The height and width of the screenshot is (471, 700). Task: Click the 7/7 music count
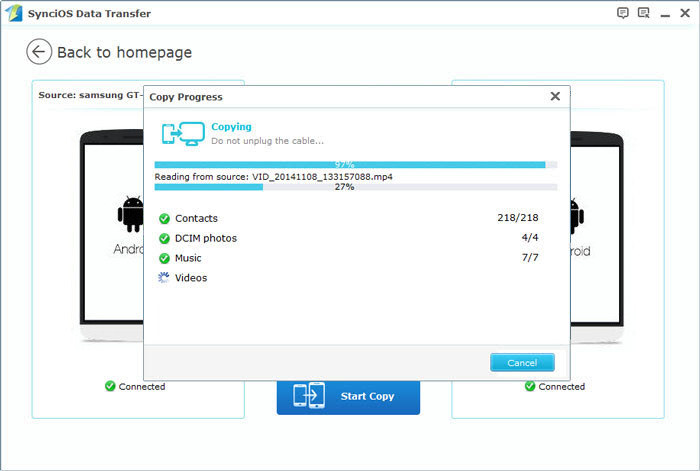pos(530,258)
